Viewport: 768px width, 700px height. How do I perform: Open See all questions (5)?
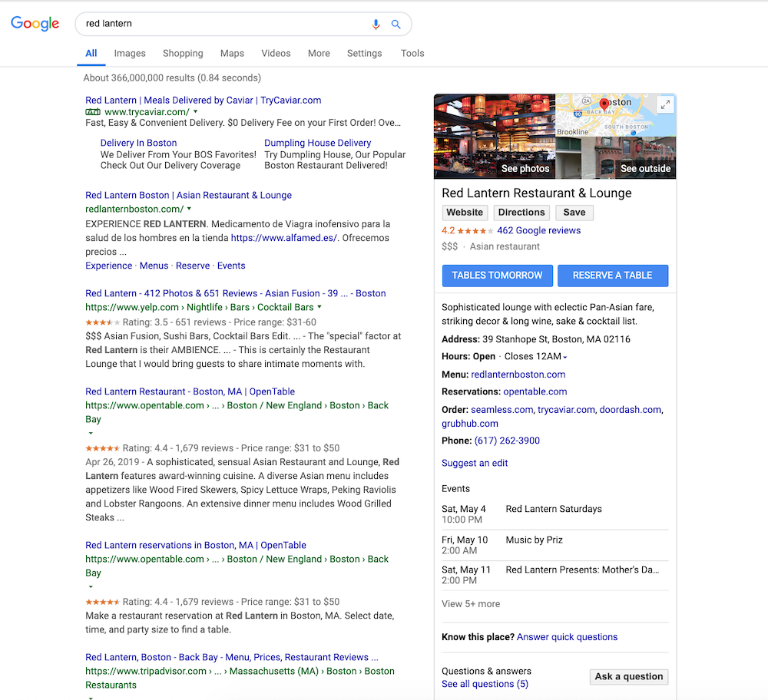click(485, 684)
